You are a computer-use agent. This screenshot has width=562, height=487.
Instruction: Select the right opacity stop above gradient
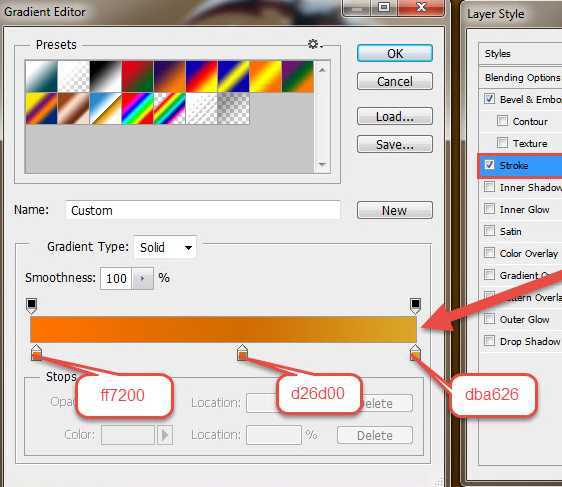(415, 306)
